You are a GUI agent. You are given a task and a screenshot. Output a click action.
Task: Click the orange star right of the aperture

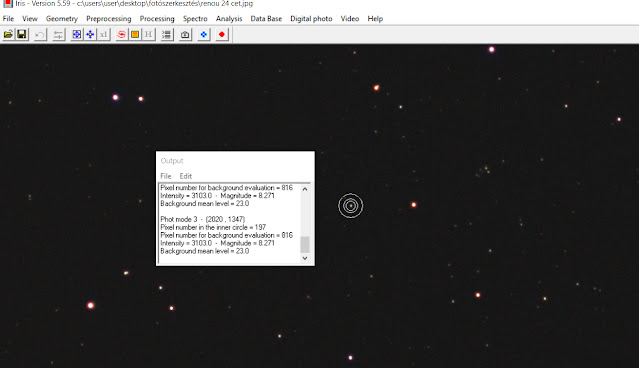pos(414,205)
